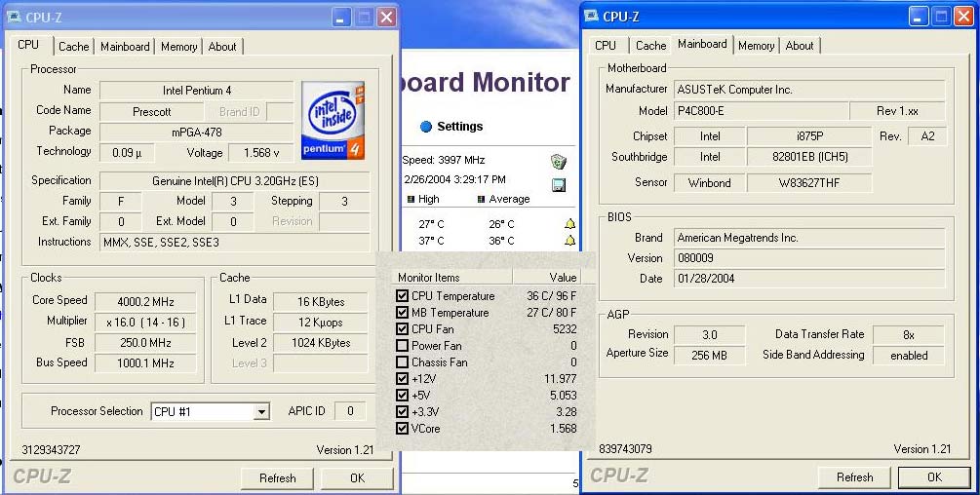Toggle the +12V monitor checkbox
Screen dimensions: 980x495
[402, 378]
